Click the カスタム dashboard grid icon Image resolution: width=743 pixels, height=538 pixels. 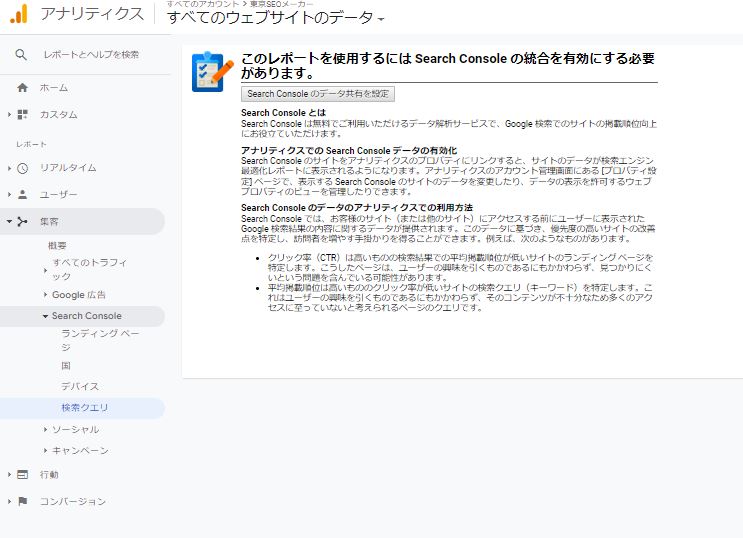(x=22, y=114)
